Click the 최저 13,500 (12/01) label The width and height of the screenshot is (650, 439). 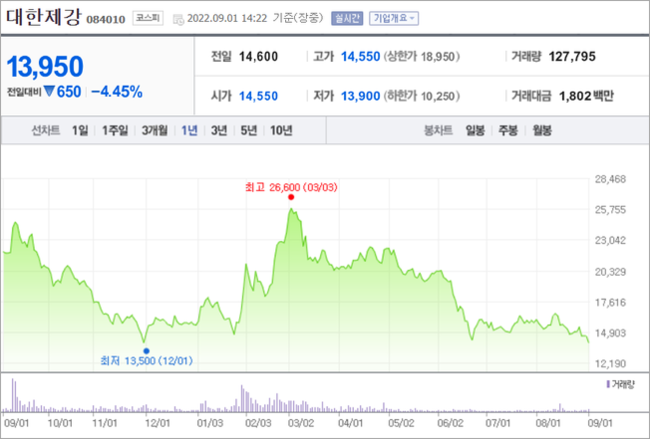(146, 361)
